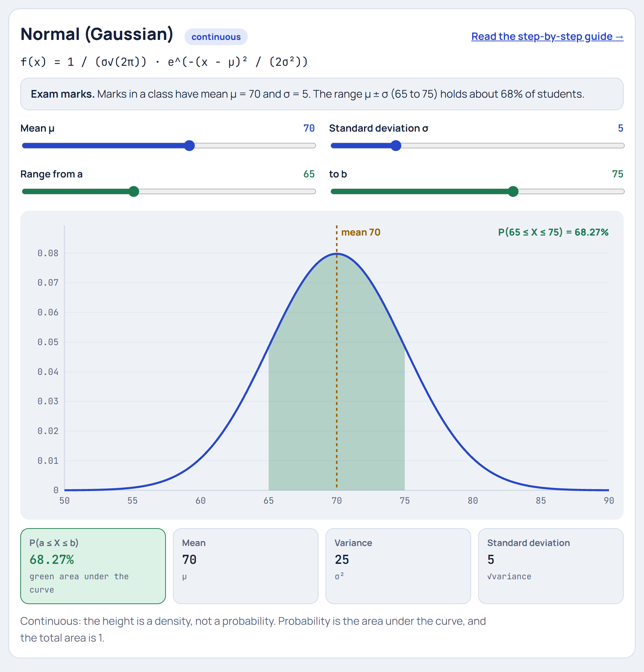Click the Mean μ slider handle

pyautogui.click(x=189, y=146)
